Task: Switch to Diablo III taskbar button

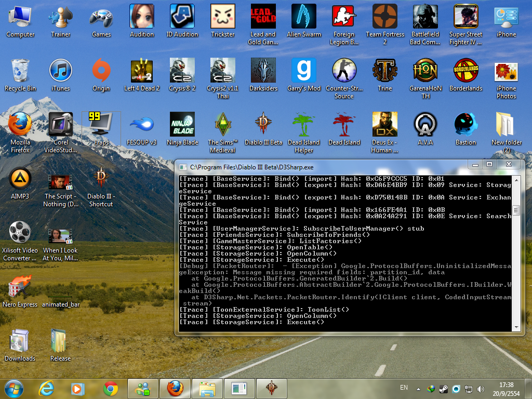Action: 272,389
